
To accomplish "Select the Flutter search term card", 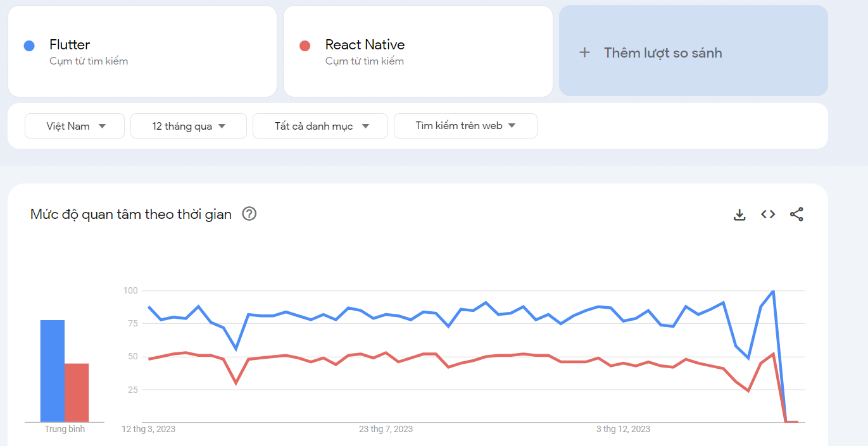I will pyautogui.click(x=142, y=51).
